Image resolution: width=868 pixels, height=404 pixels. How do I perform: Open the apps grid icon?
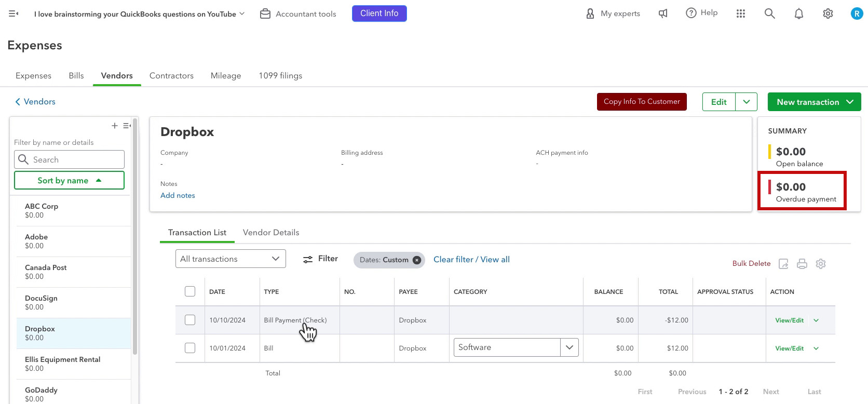[x=741, y=14]
